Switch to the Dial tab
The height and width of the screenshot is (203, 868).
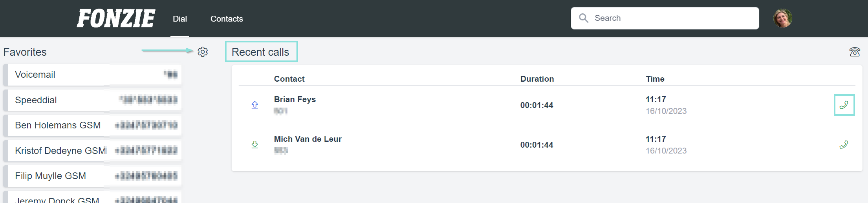coord(180,19)
